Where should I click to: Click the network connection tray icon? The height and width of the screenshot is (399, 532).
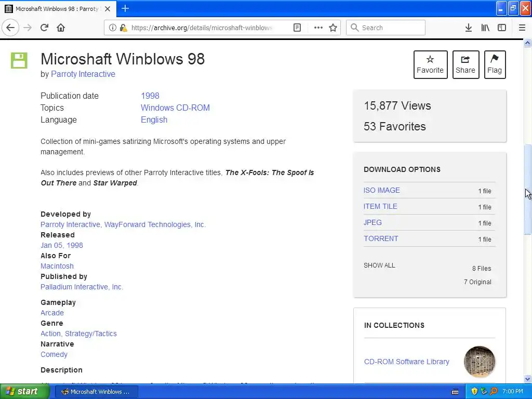point(484,392)
